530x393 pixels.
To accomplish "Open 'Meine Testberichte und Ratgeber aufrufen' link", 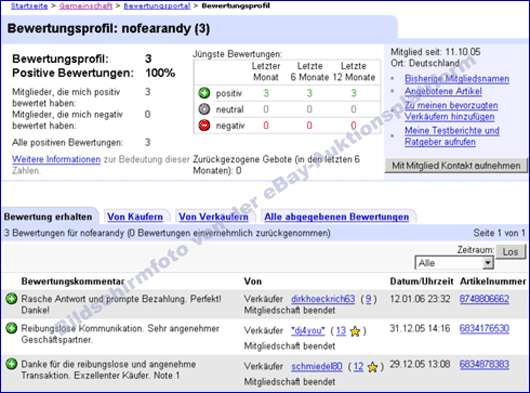I will click(x=452, y=136).
